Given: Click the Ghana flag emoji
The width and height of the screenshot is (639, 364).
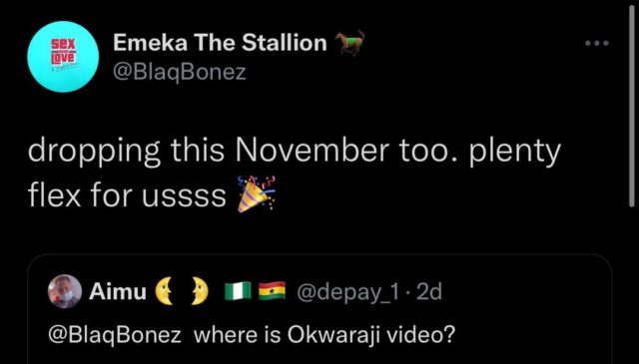Looking at the screenshot, I should click(273, 292).
